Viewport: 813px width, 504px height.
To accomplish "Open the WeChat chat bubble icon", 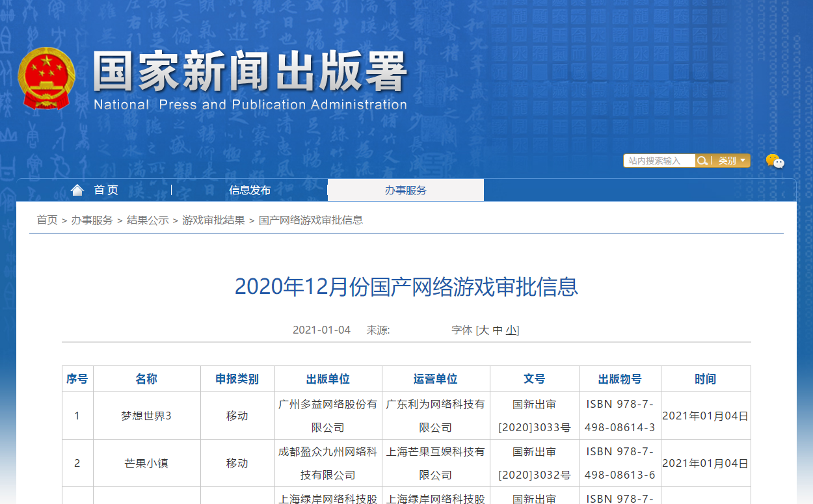I will point(774,161).
